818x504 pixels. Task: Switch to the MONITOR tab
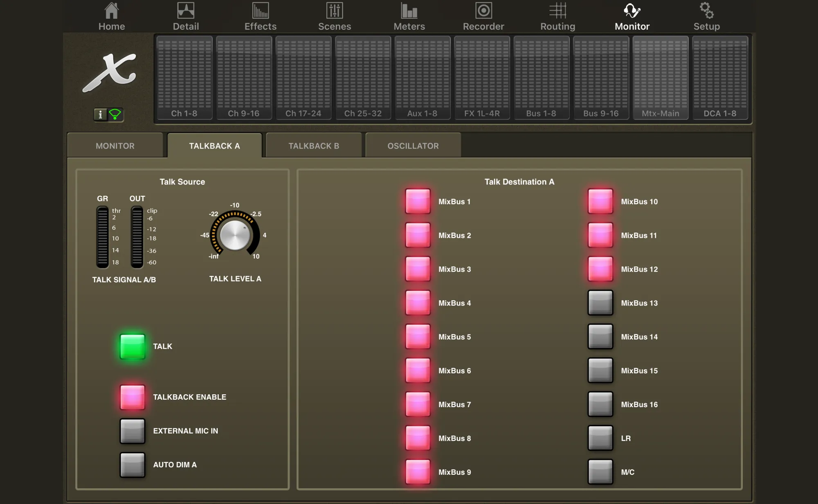pos(115,145)
